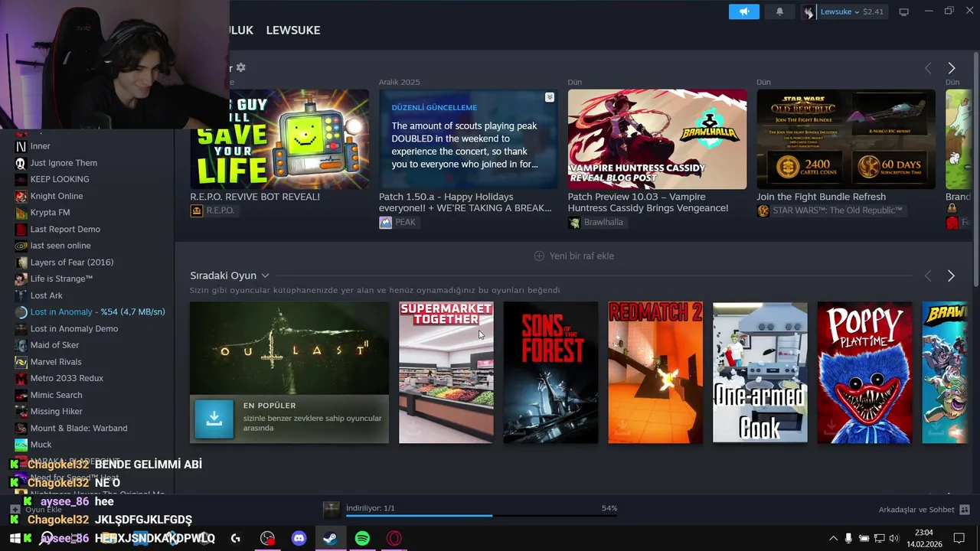Move the Sıradaki Oyun shelf right
980x551 pixels.
[951, 275]
